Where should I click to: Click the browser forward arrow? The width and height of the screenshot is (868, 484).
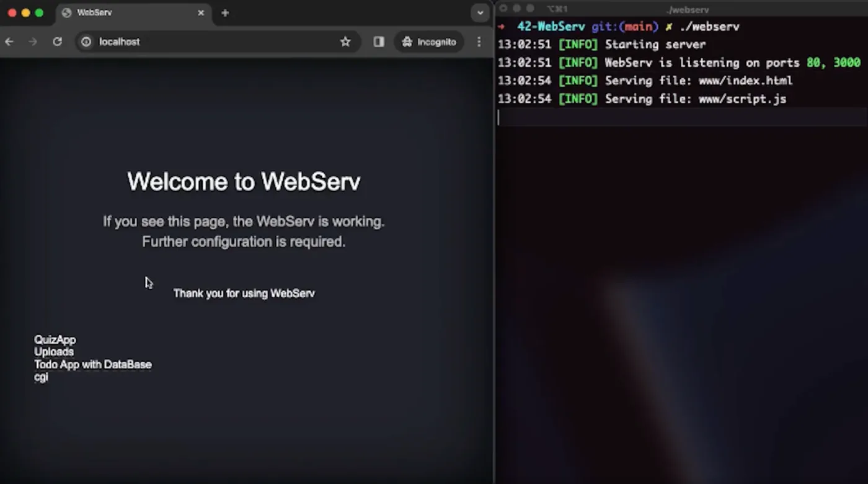coord(33,42)
